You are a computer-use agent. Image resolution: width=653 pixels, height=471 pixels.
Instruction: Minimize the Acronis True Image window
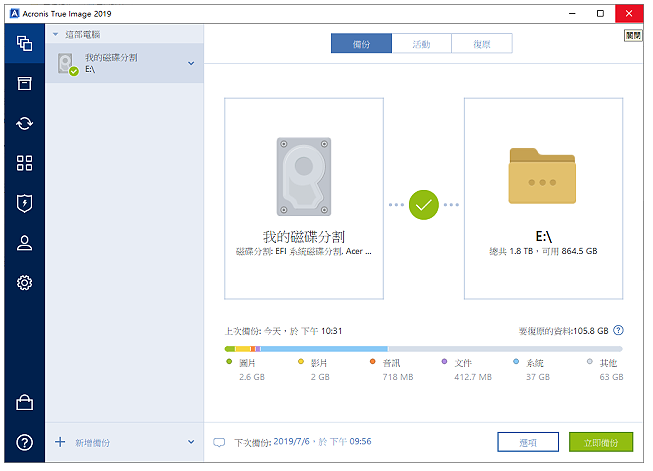coord(572,14)
